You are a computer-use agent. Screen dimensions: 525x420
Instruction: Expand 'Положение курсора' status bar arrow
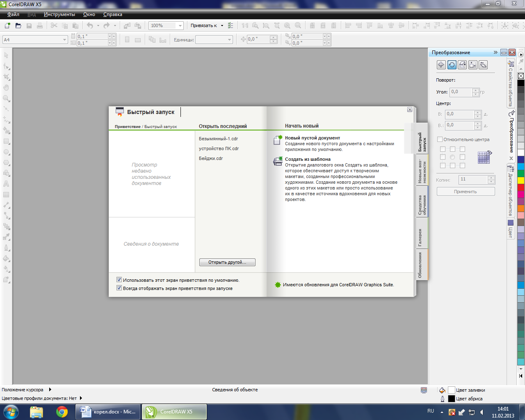click(x=50, y=390)
